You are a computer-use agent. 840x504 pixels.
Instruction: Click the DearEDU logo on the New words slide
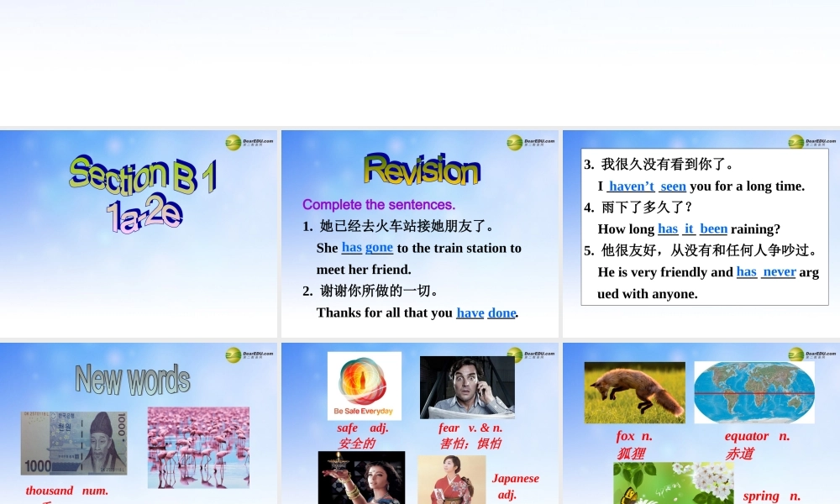tap(249, 355)
